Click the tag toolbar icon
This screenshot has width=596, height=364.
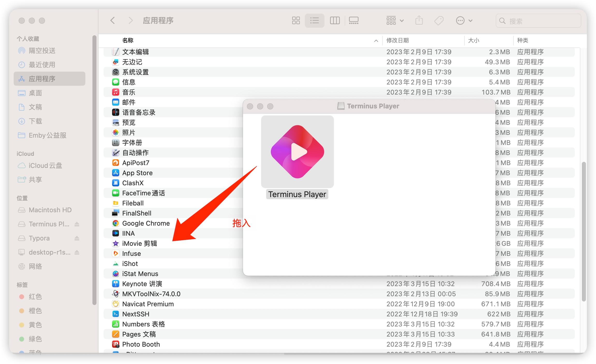click(x=439, y=20)
